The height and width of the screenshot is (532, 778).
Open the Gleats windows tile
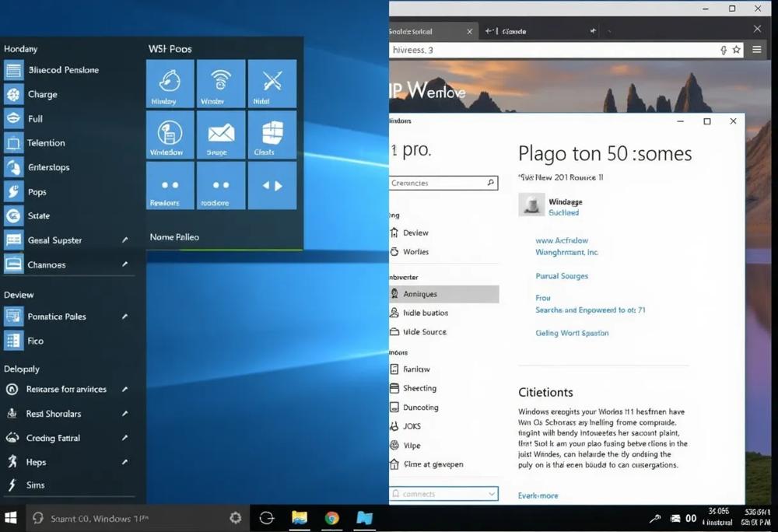click(272, 135)
